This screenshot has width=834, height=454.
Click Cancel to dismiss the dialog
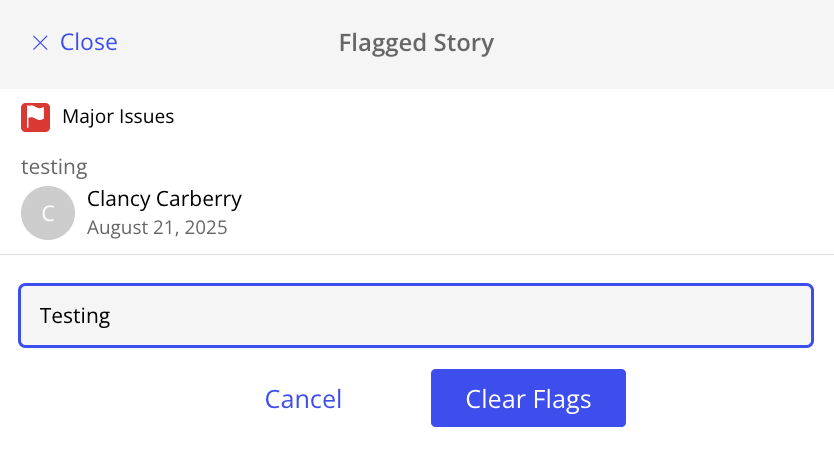click(x=303, y=399)
